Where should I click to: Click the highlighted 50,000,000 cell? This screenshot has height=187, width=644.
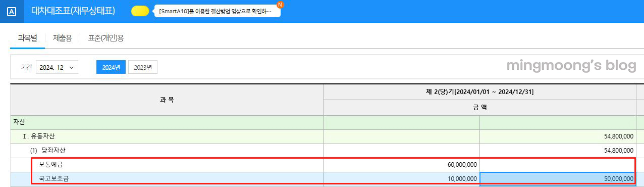pos(558,179)
